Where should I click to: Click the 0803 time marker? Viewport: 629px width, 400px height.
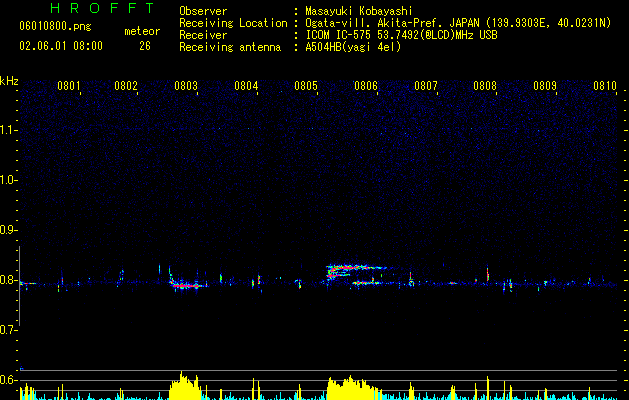(x=186, y=86)
